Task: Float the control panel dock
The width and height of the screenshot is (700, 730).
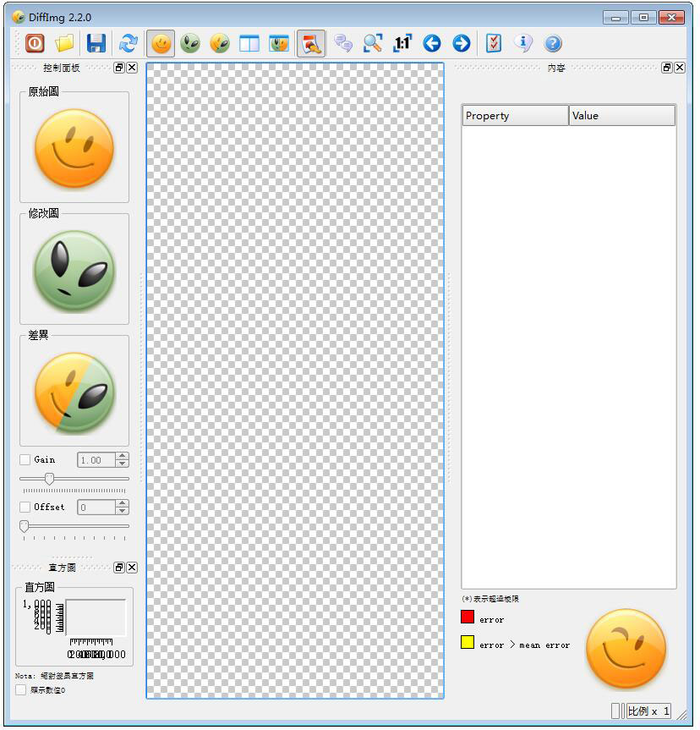Action: 119,68
